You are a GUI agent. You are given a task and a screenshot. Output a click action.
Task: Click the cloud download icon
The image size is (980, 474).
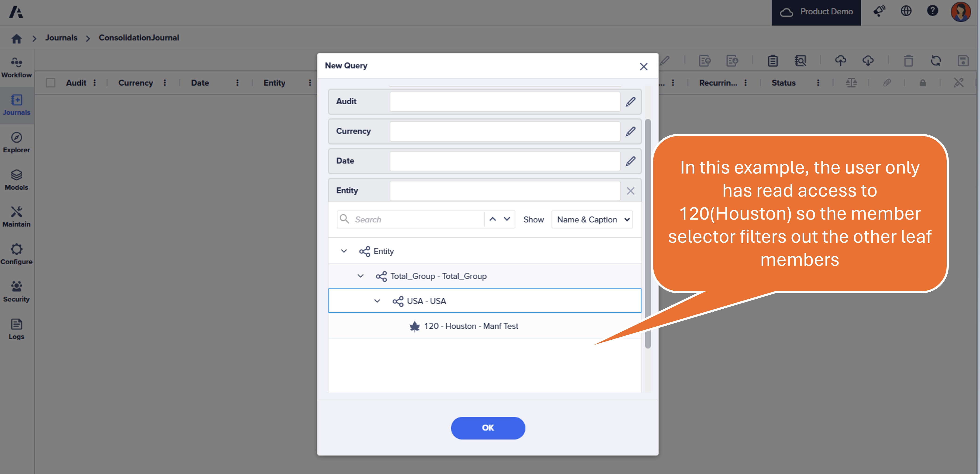(868, 61)
